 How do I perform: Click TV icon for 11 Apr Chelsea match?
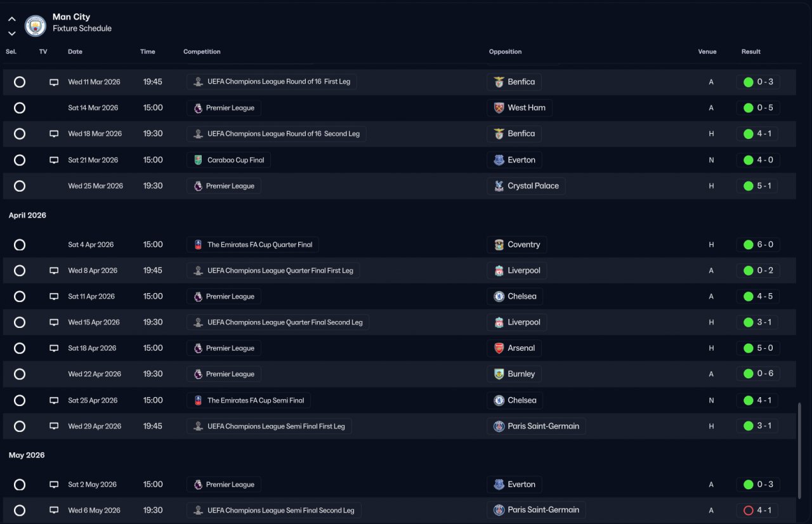54,297
